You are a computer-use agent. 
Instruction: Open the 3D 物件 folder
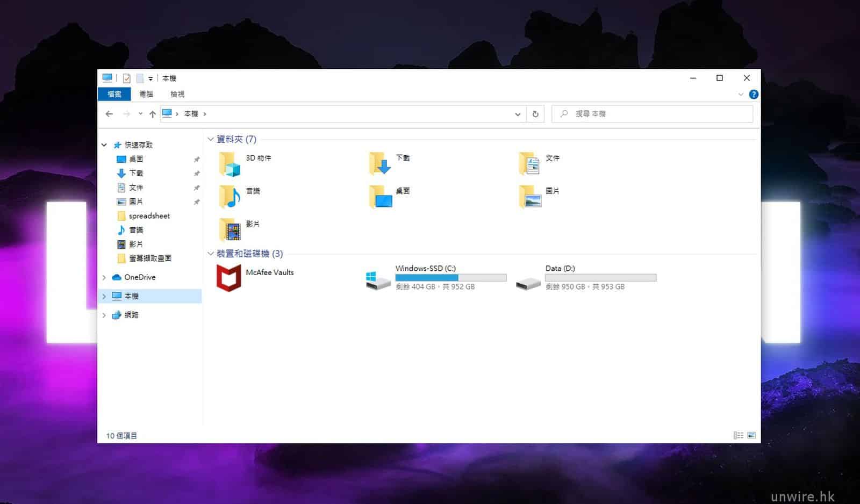230,164
